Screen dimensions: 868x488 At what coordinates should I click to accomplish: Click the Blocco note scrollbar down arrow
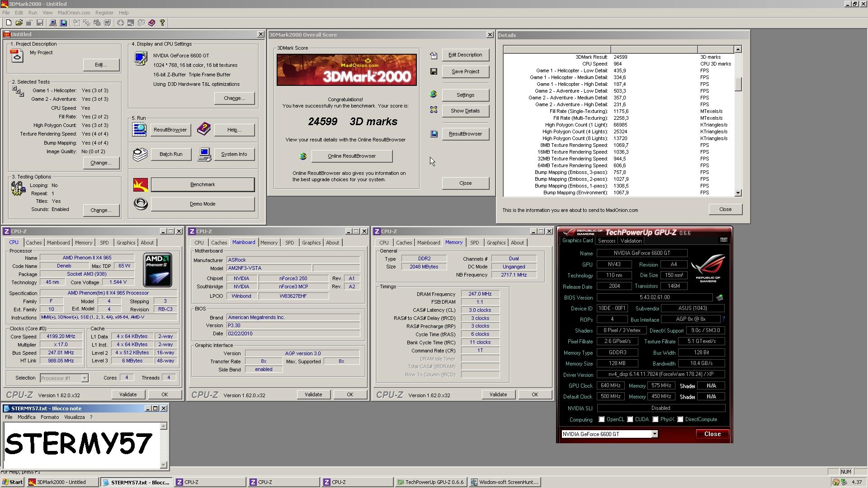click(163, 465)
